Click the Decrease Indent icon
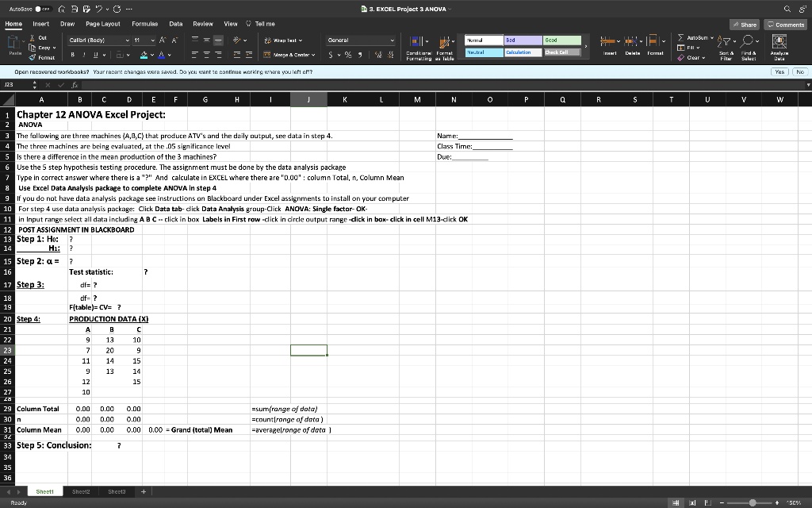The width and height of the screenshot is (812, 508). [236, 55]
